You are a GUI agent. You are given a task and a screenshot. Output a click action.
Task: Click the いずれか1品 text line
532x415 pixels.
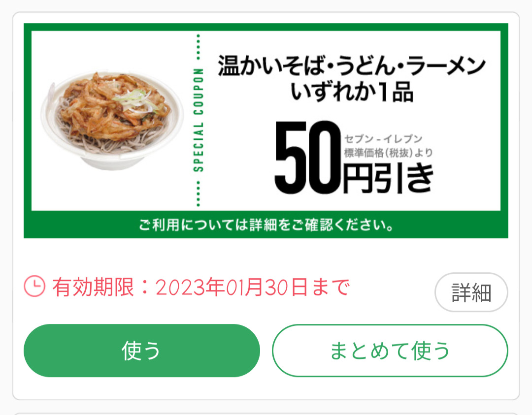click(x=352, y=92)
